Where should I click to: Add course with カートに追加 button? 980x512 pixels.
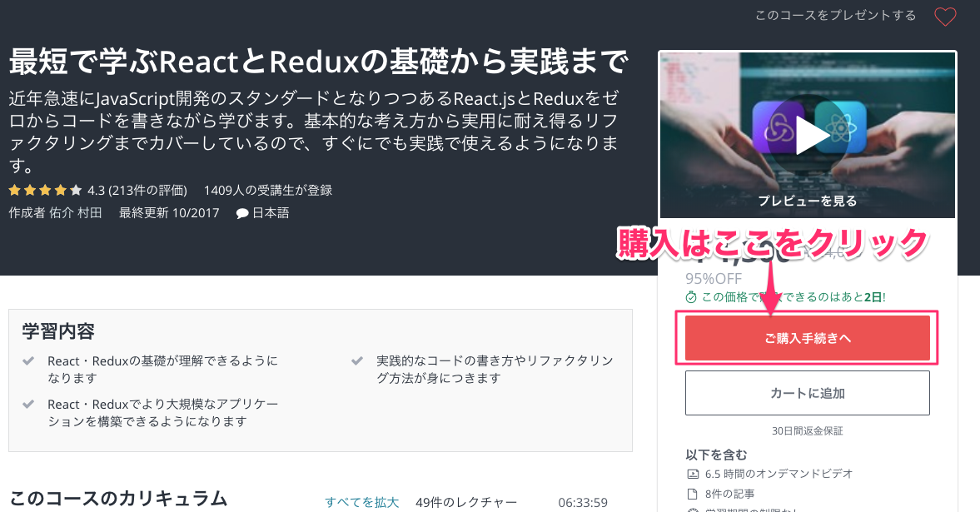click(x=807, y=393)
